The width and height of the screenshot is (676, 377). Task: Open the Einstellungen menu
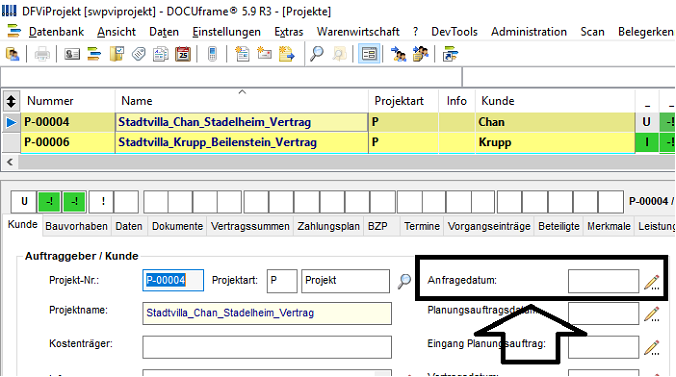(226, 32)
